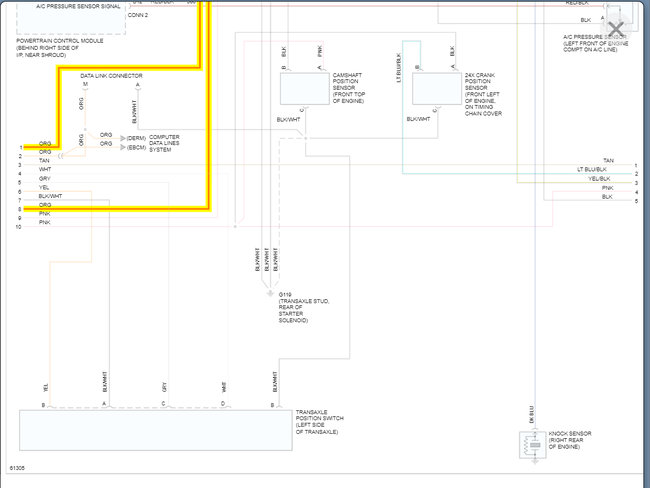
Task: Select the "CAMSHAFT POSITION SENSOR" label text
Action: pos(349,88)
